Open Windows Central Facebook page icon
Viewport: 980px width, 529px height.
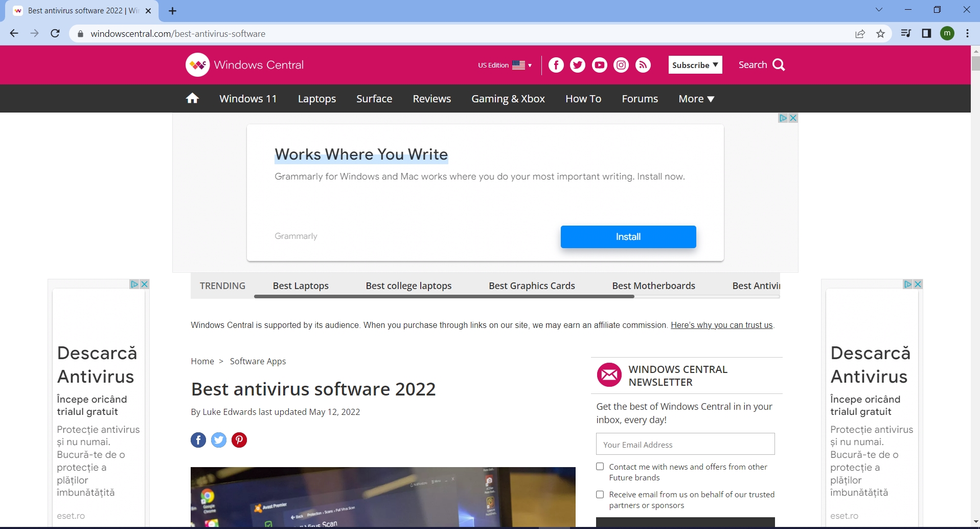(x=556, y=64)
